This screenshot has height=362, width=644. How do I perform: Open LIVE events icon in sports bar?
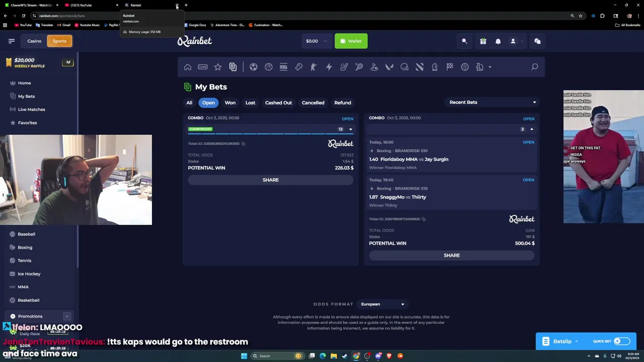203,67
